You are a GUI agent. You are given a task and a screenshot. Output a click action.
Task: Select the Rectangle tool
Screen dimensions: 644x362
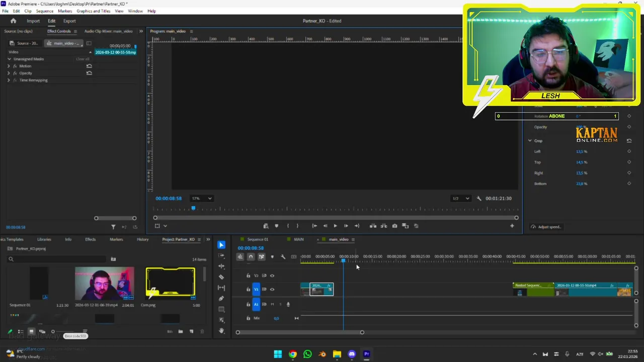click(x=221, y=309)
